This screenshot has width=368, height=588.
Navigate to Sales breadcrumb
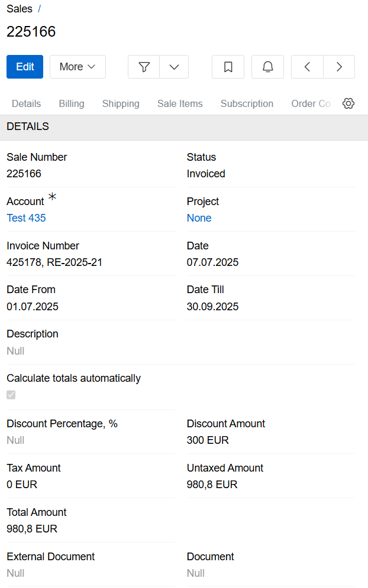click(20, 9)
